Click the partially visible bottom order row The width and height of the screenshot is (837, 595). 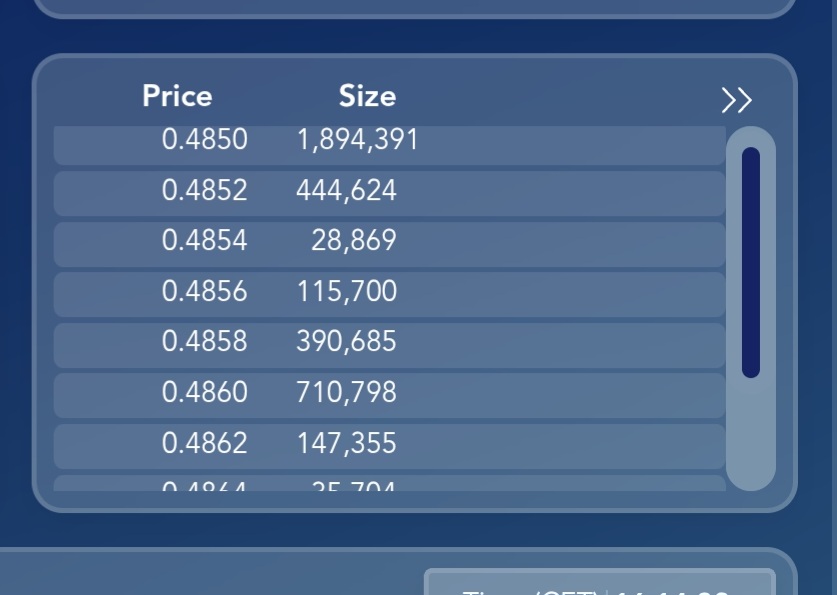[390, 483]
